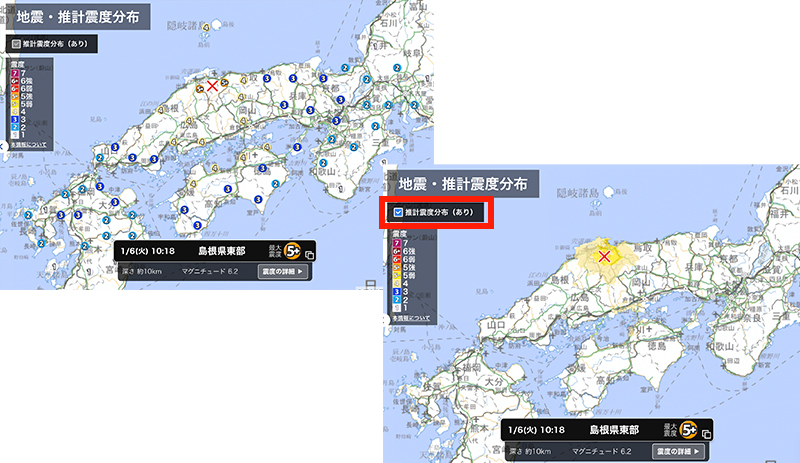Screen dimensions: 800x463
Task: Click the 5+ max intensity badge, left map
Action: point(293,251)
